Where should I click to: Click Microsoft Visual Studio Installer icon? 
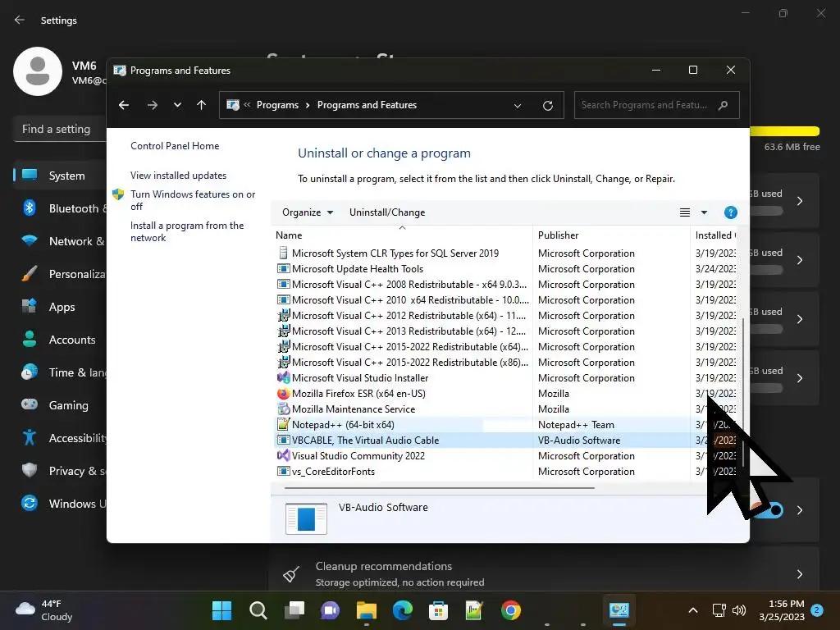click(x=283, y=377)
